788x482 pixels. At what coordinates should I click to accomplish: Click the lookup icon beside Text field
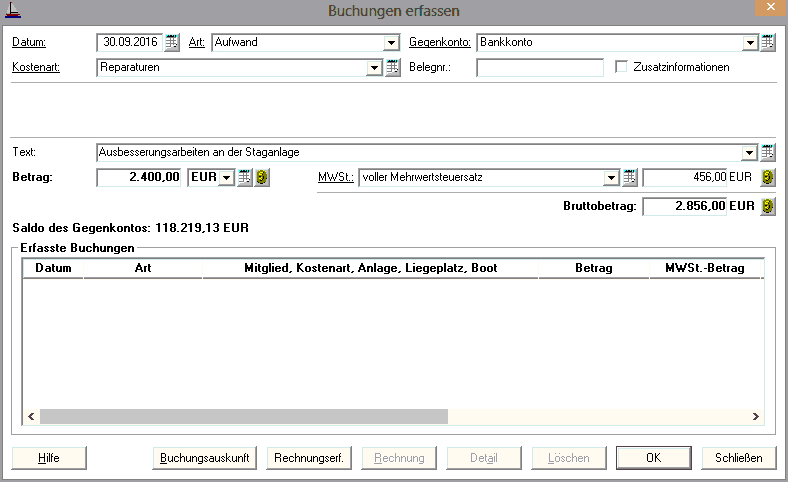[768, 152]
